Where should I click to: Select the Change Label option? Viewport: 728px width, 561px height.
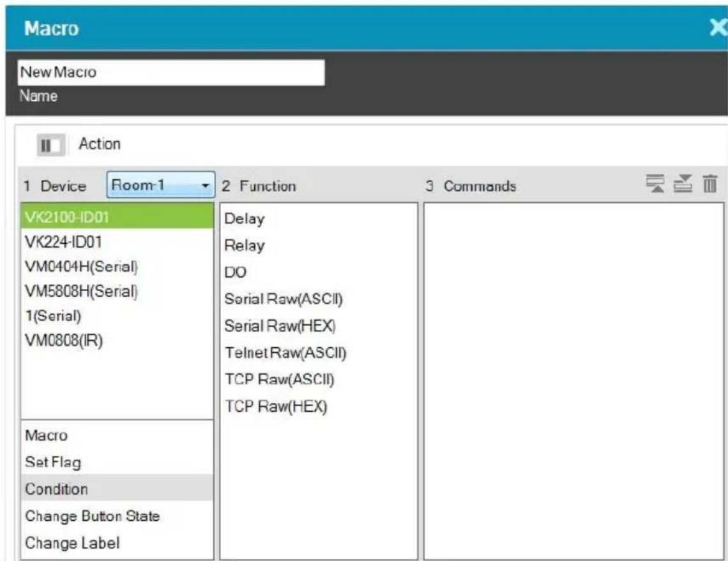click(117, 542)
